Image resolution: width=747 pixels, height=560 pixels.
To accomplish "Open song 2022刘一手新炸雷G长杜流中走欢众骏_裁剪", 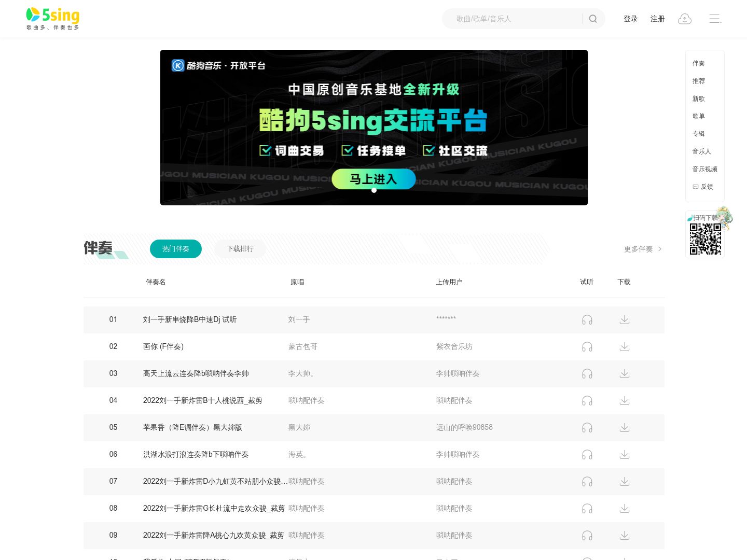I will [214, 508].
